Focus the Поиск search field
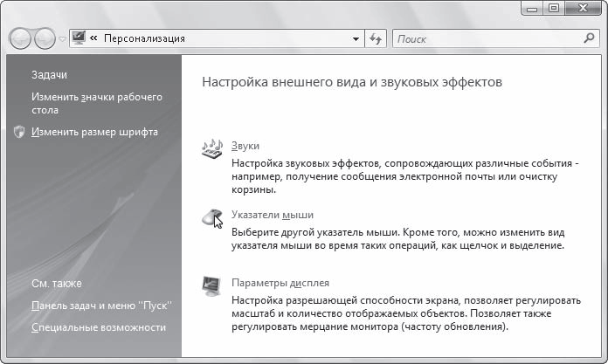Image resolution: width=608 pixels, height=364 pixels. (488, 38)
